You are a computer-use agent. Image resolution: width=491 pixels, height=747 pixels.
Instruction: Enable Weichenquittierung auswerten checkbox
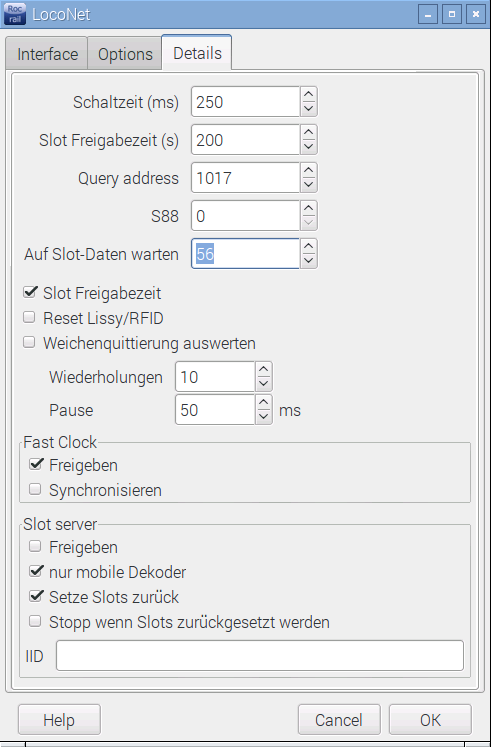(30, 343)
